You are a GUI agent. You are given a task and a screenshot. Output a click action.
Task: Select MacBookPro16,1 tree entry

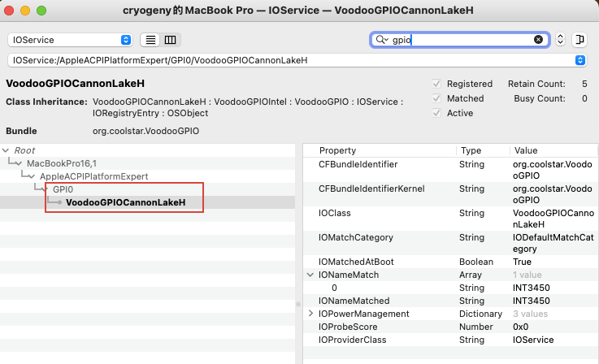pos(62,163)
